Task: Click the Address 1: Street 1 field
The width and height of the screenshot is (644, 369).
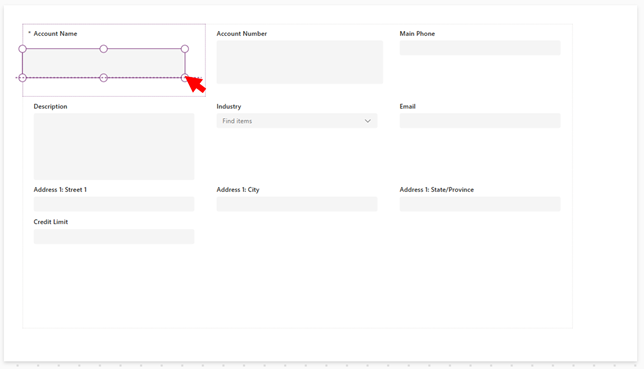Action: click(x=114, y=204)
